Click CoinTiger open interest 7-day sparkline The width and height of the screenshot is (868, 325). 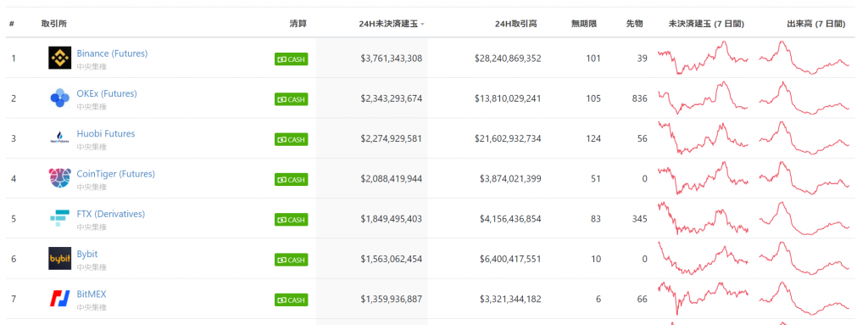point(703,178)
